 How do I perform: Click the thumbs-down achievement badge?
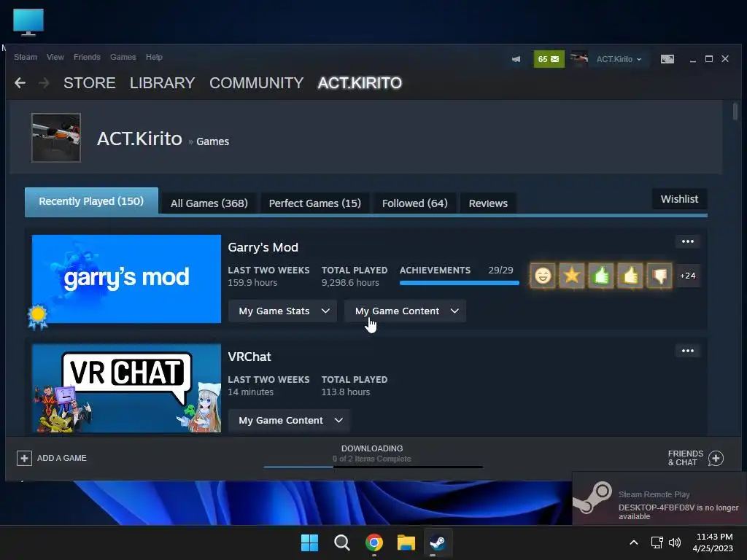(659, 275)
